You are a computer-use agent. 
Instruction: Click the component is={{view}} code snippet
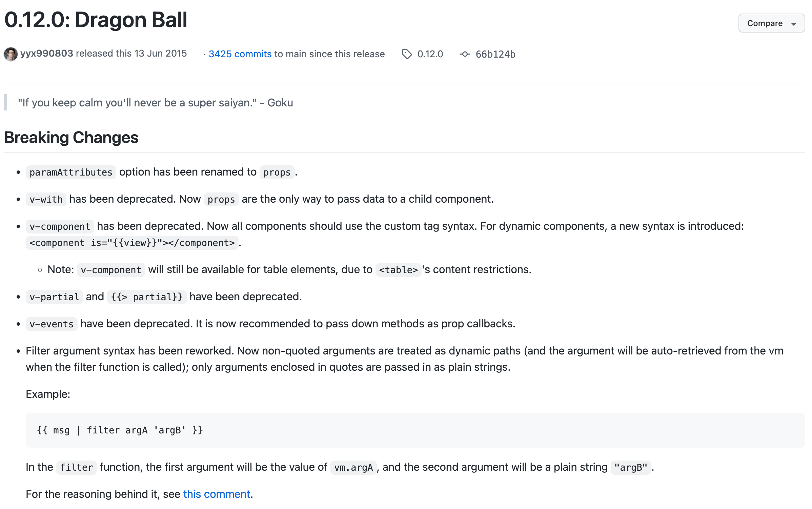tap(132, 243)
